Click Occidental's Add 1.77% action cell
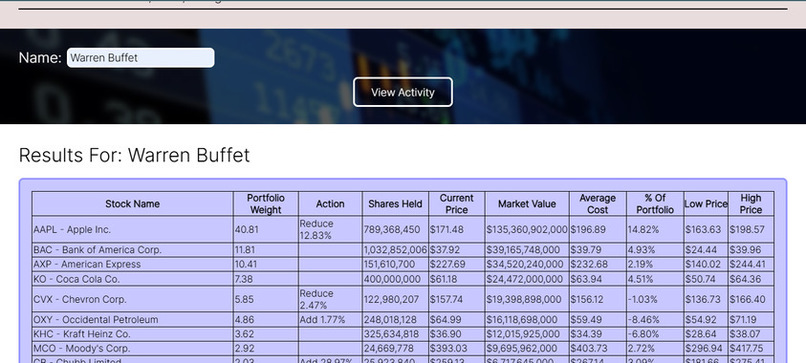The width and height of the screenshot is (806, 363). 330,319
